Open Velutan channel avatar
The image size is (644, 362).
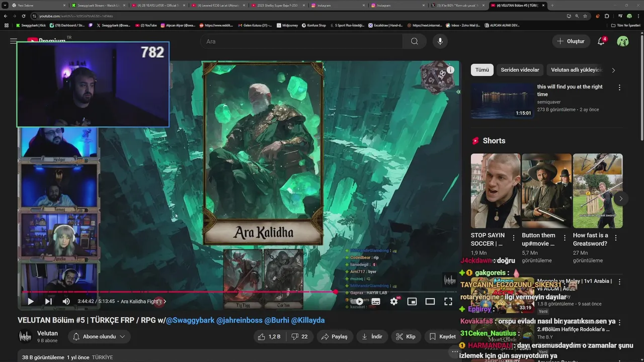click(x=25, y=336)
